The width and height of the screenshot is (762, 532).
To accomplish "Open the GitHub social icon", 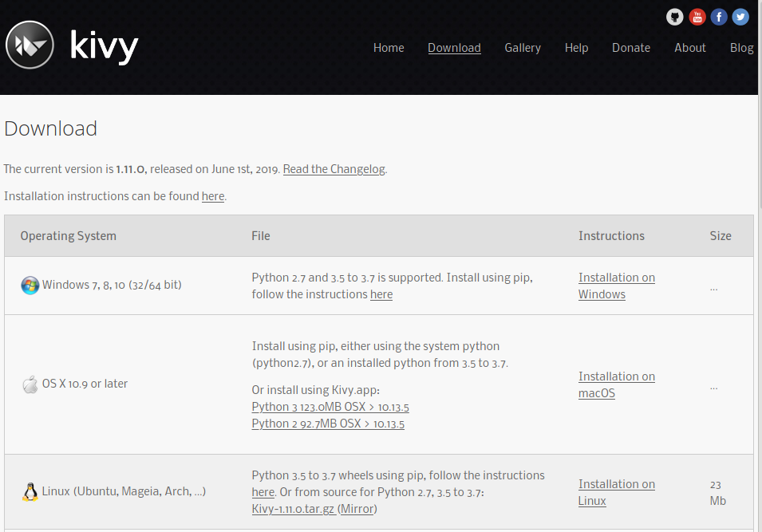I will [x=675, y=17].
